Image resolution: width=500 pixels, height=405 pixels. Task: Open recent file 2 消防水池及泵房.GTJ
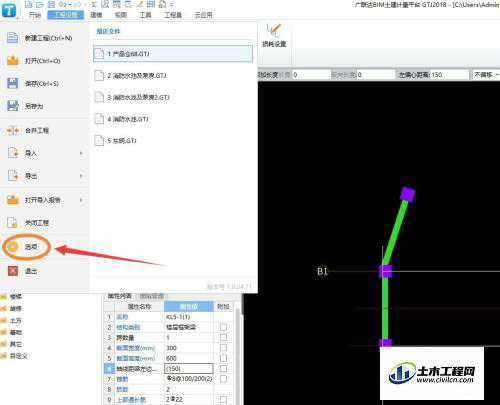pos(173,76)
